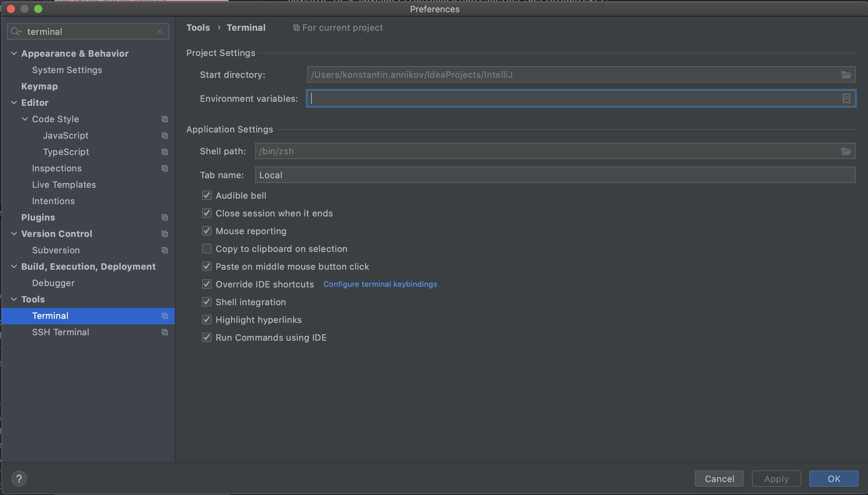Open the environment variables editor list icon
The width and height of the screenshot is (868, 495).
tap(846, 99)
